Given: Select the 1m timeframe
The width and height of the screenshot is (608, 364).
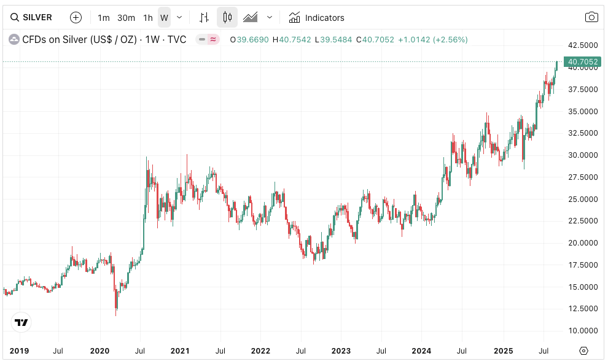Looking at the screenshot, I should click(x=104, y=17).
